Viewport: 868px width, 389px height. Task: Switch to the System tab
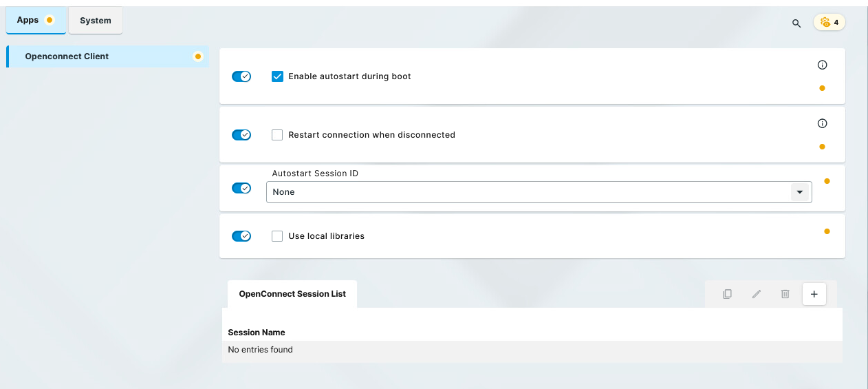pos(96,21)
